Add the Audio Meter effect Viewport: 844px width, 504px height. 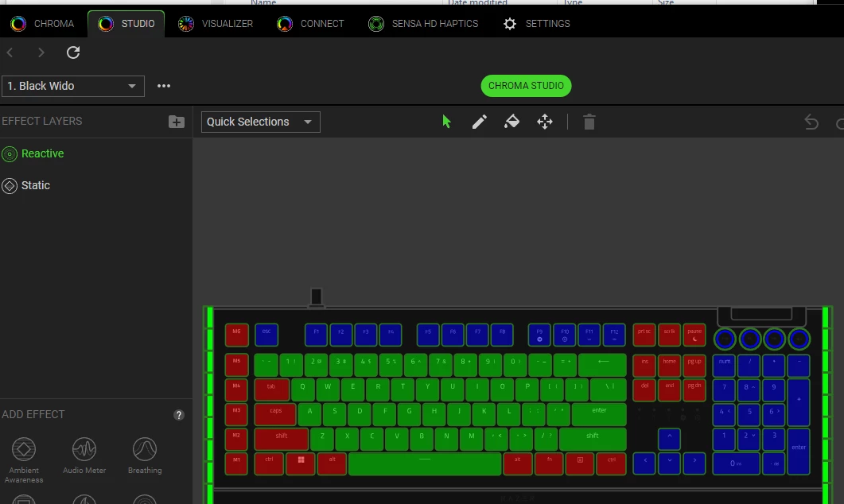pyautogui.click(x=84, y=456)
